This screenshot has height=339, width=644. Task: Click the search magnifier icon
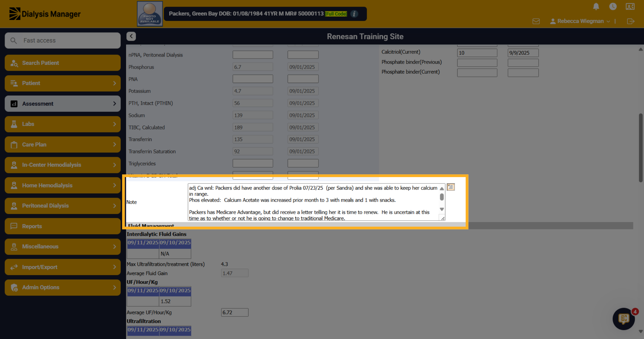13,41
